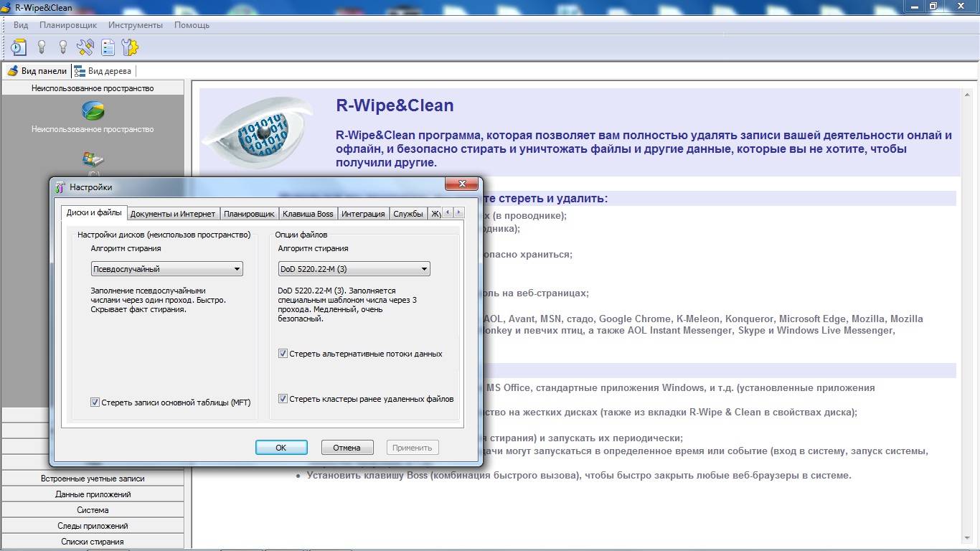980x551 pixels.
Task: Show more settings tabs with right arrow
Action: click(458, 212)
